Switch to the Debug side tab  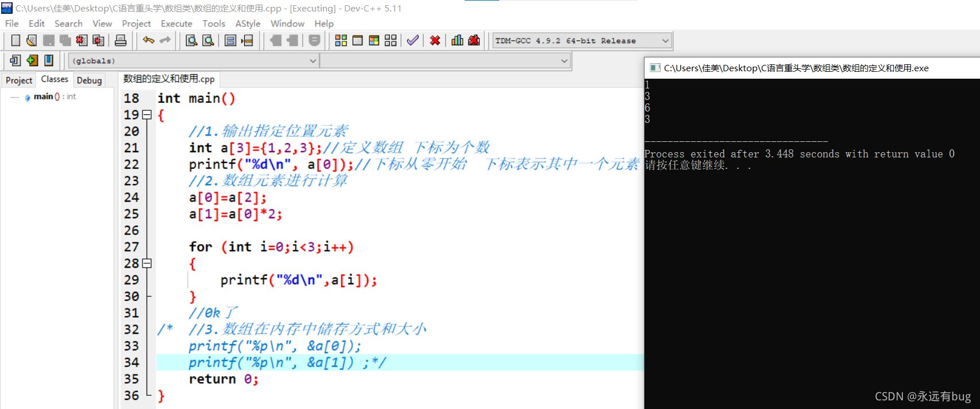pos(89,80)
